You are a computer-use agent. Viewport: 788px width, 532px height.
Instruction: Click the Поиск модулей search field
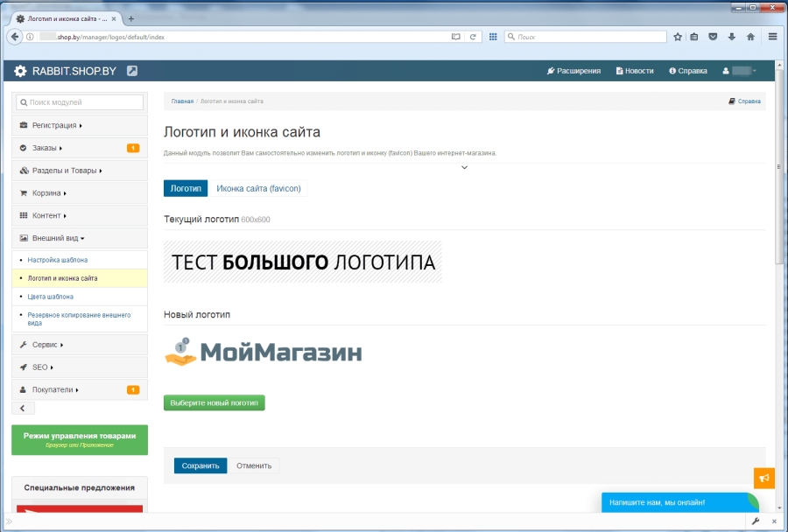coord(80,102)
